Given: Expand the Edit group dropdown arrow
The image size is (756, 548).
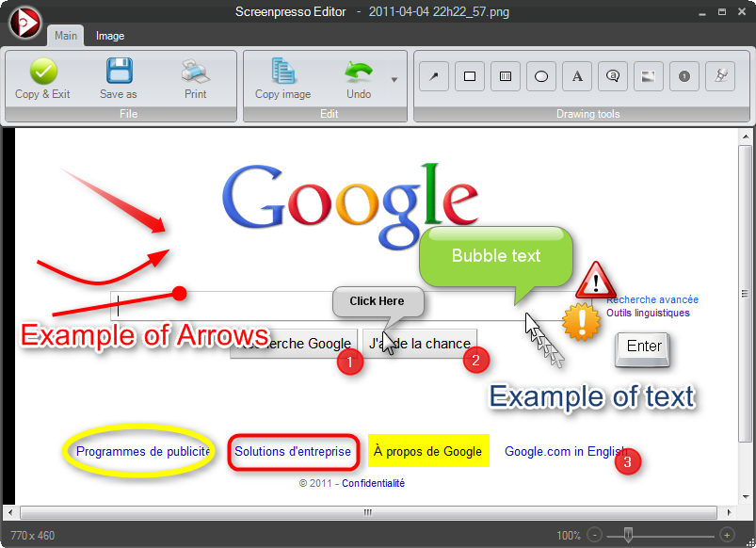Looking at the screenshot, I should coord(394,80).
